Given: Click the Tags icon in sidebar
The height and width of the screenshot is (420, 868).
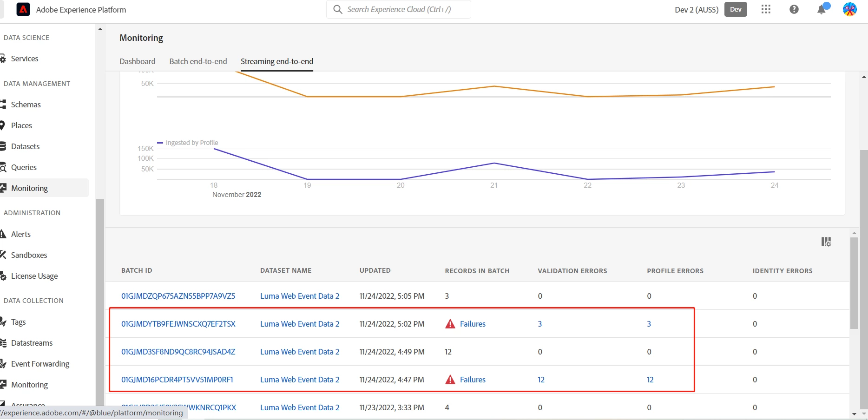Looking at the screenshot, I should (x=3, y=322).
